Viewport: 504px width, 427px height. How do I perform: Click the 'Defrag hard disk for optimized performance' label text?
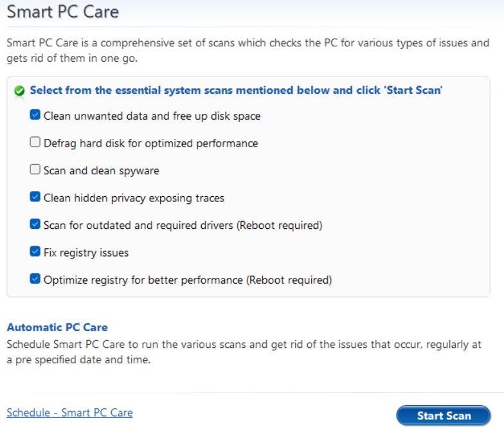[x=150, y=143]
